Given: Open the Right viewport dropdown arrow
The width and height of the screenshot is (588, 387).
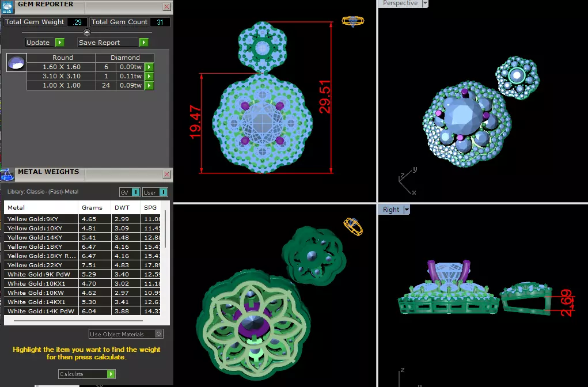Looking at the screenshot, I should pos(407,210).
